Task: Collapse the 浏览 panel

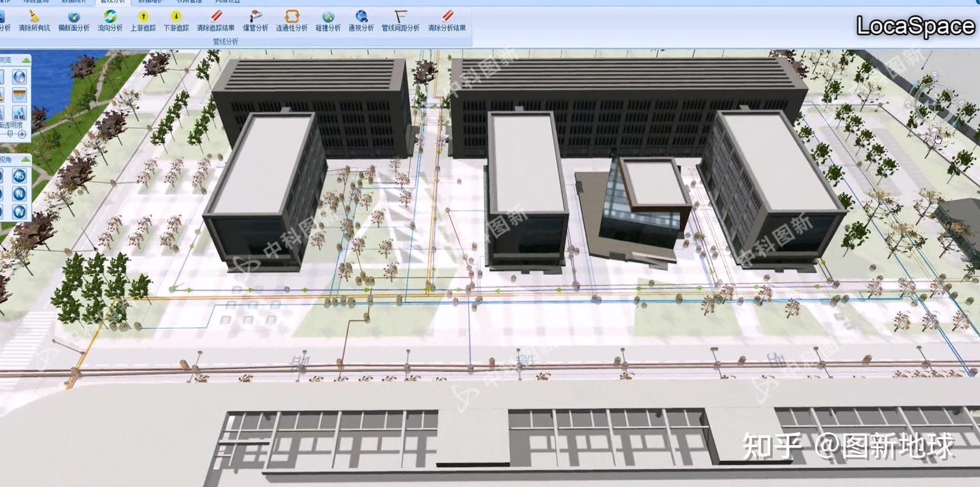Action: pyautogui.click(x=25, y=60)
